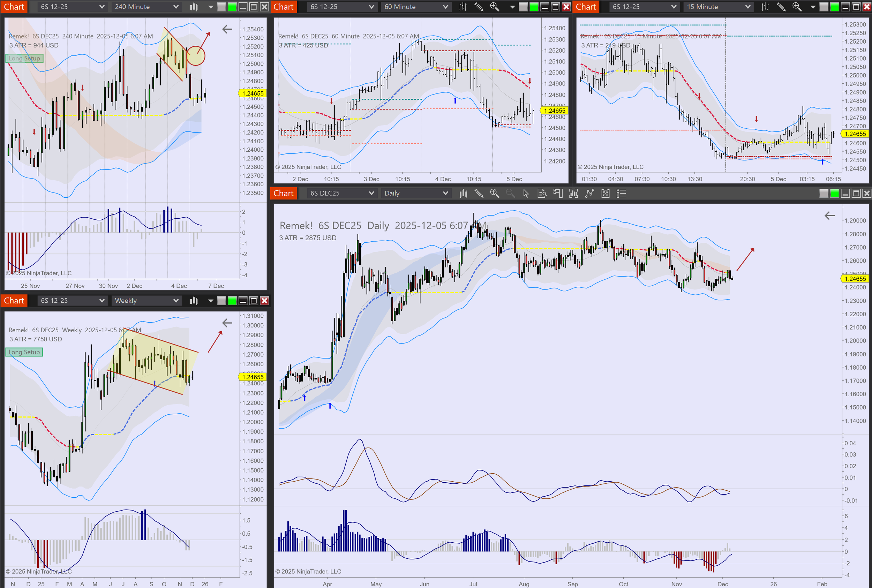Open bar style menu on 240 Minute chart
This screenshot has height=588, width=872.
click(x=194, y=7)
